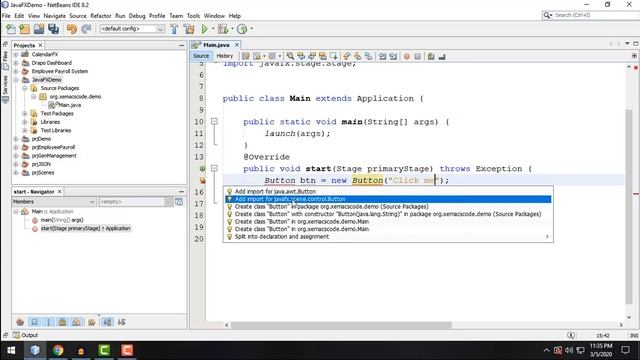The width and height of the screenshot is (640, 360).
Task: Click the Stop Macro Recording icon
Action: (418, 56)
